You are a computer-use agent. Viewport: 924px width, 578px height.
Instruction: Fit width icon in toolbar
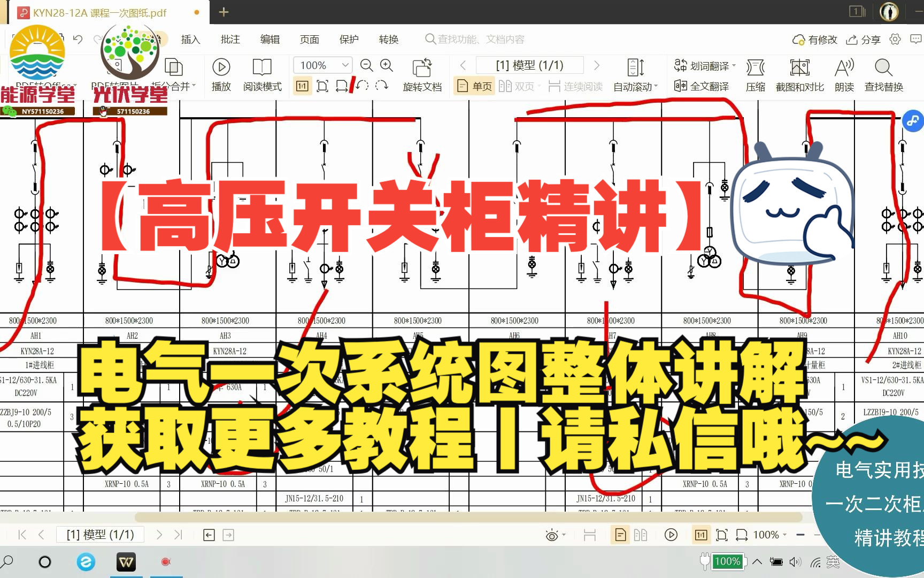341,86
